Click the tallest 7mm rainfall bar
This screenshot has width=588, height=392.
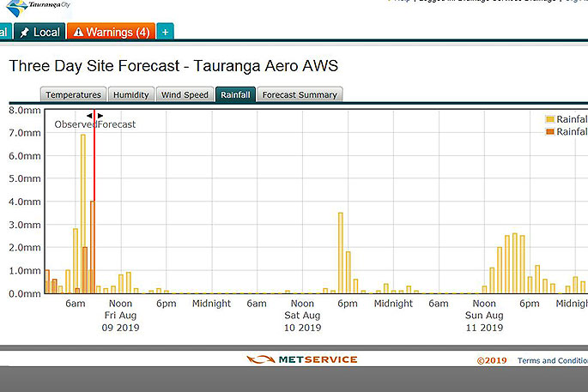(x=83, y=214)
